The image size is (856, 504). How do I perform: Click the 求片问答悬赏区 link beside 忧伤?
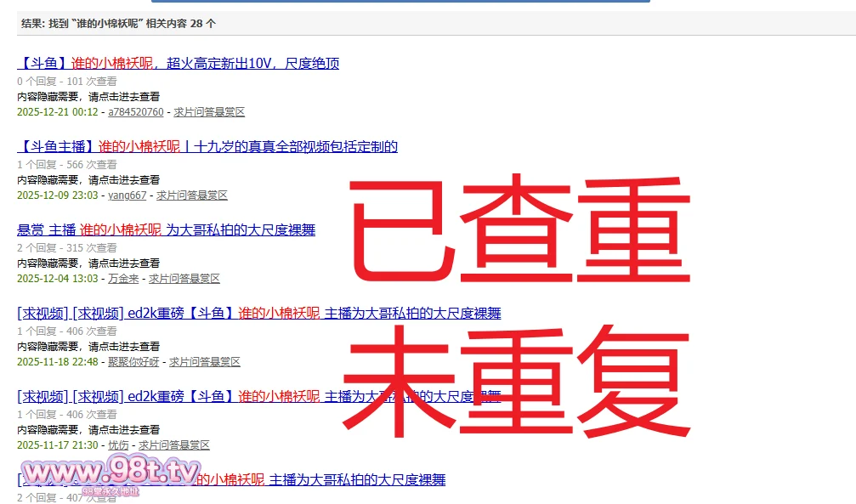174,445
